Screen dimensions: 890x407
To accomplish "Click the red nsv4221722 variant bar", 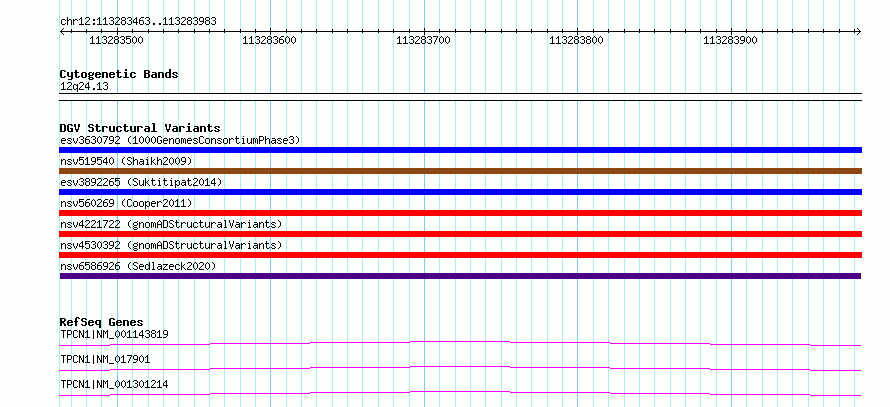I will 460,234.
